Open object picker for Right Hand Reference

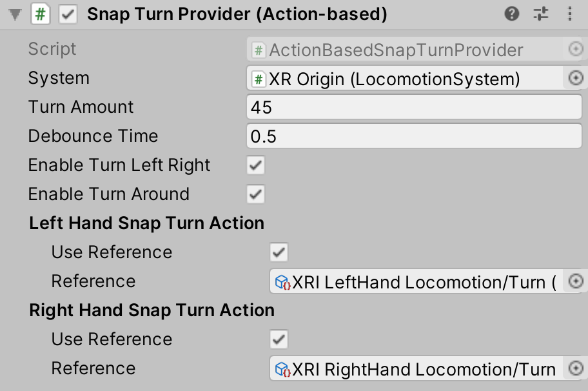(x=576, y=368)
